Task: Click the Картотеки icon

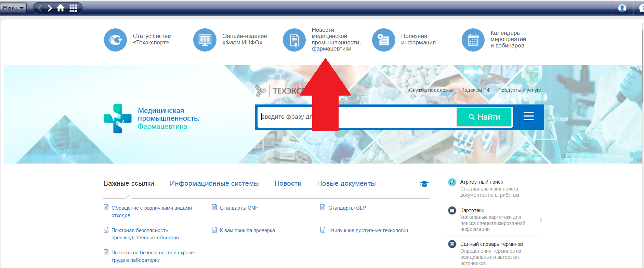Action: (x=452, y=210)
